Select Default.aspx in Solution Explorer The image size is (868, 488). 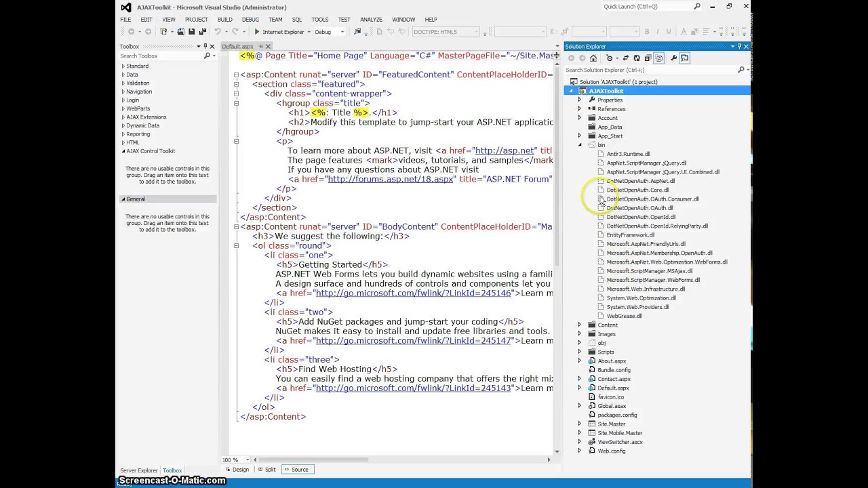point(613,388)
